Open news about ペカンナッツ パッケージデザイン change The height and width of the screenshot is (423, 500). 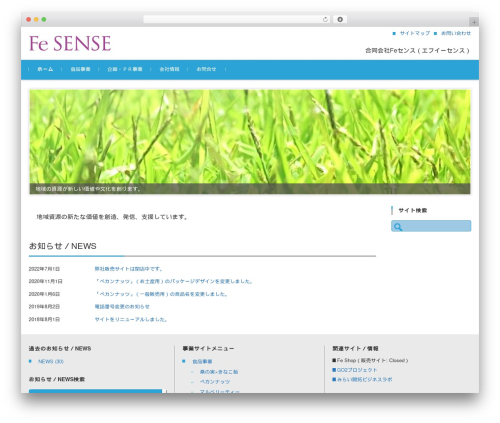click(x=174, y=281)
